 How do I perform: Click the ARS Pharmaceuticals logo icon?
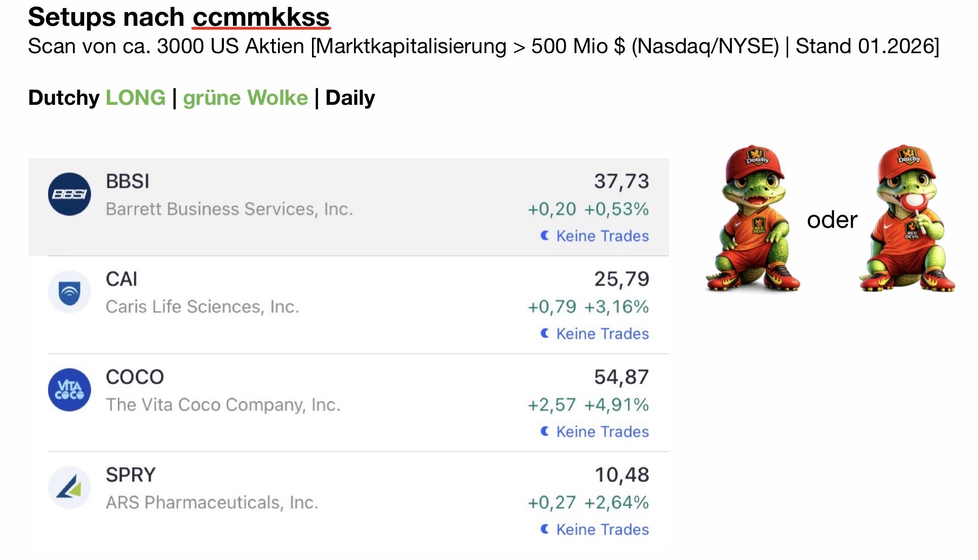pos(69,488)
